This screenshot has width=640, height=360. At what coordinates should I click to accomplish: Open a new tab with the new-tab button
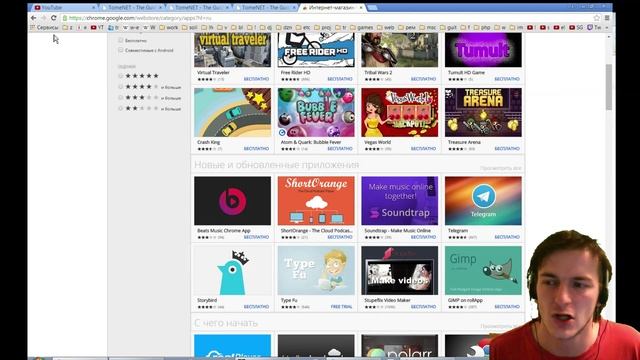point(372,8)
